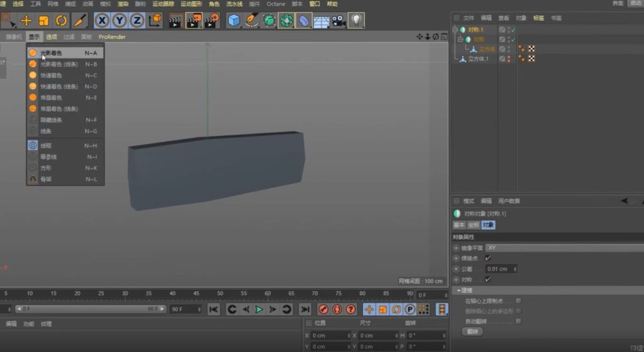Toggle the 自动翻转 checkbox
644x352 pixels.
[x=518, y=321]
